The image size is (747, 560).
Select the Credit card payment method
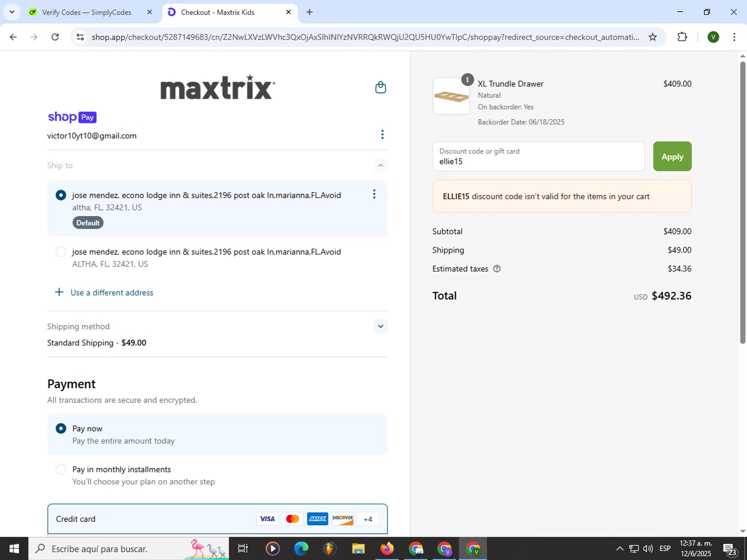(x=217, y=519)
